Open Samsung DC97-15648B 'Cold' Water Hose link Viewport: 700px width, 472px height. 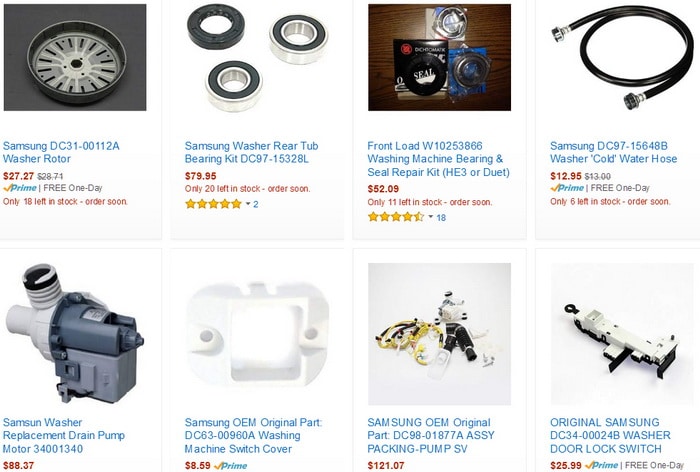tap(613, 152)
